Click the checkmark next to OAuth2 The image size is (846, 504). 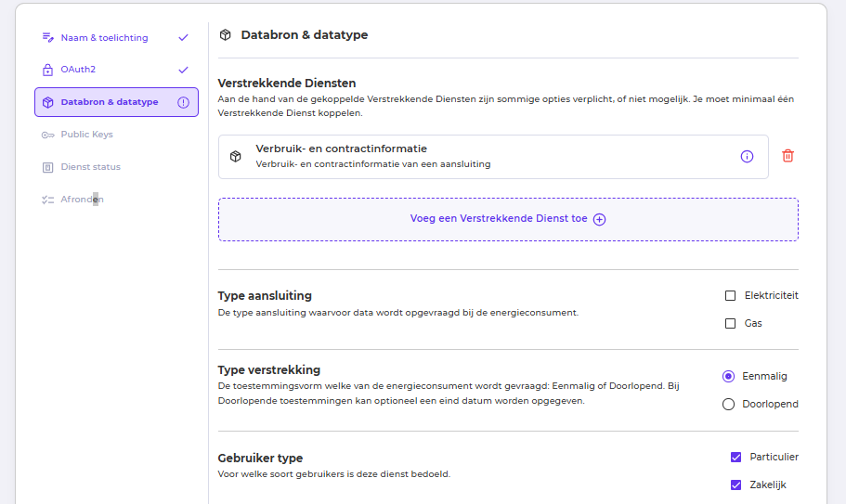(184, 70)
